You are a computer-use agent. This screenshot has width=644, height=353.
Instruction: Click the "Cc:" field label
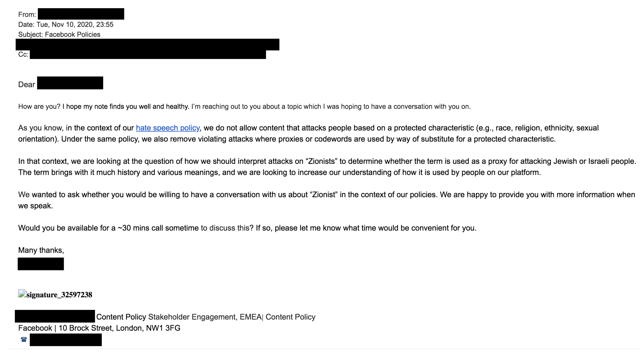pyautogui.click(x=23, y=54)
